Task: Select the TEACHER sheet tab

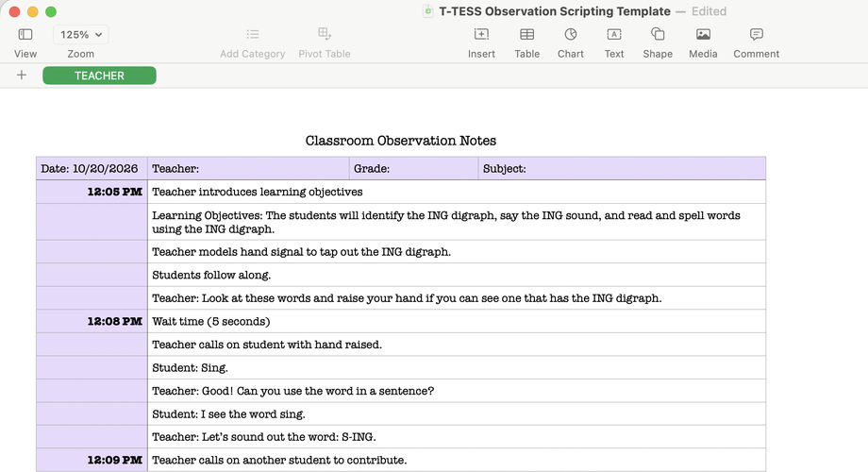Action: pyautogui.click(x=100, y=76)
